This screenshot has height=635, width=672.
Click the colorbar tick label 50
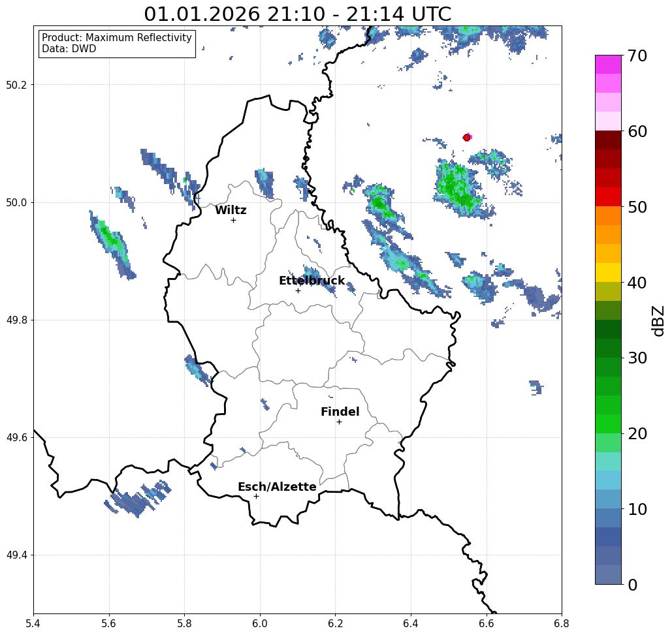coord(637,207)
